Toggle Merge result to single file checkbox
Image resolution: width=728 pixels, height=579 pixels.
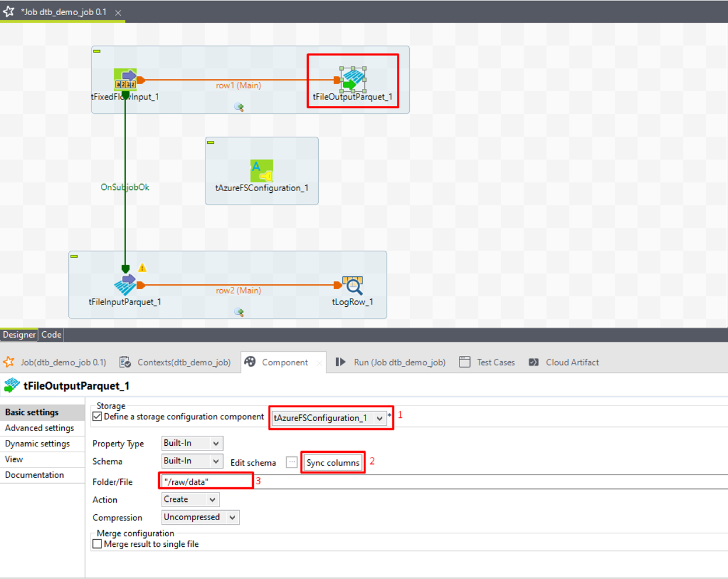coord(97,544)
